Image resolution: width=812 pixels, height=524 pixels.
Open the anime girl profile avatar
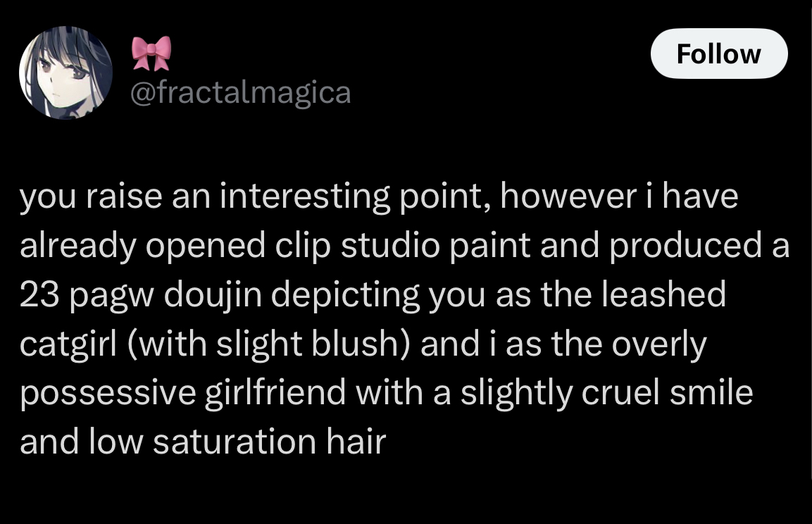(65, 73)
